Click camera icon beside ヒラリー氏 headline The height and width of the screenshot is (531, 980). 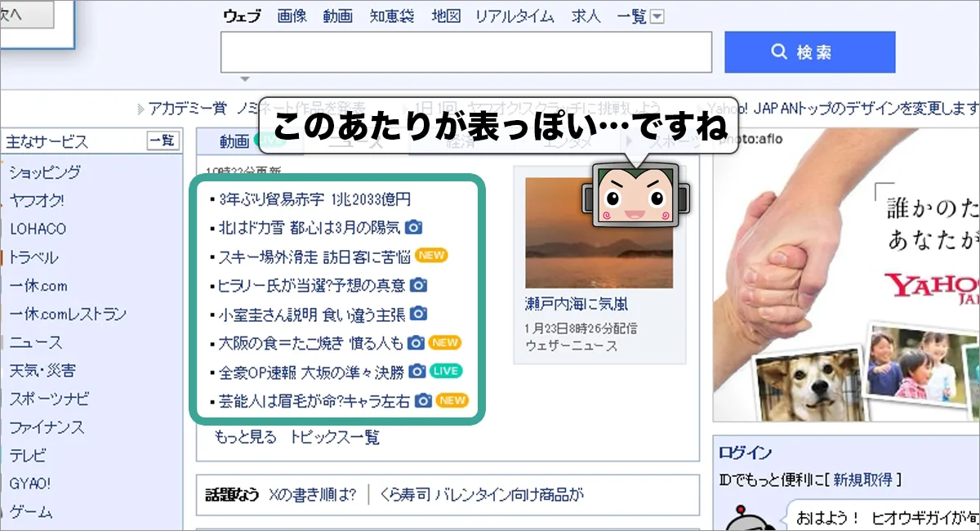click(x=418, y=285)
